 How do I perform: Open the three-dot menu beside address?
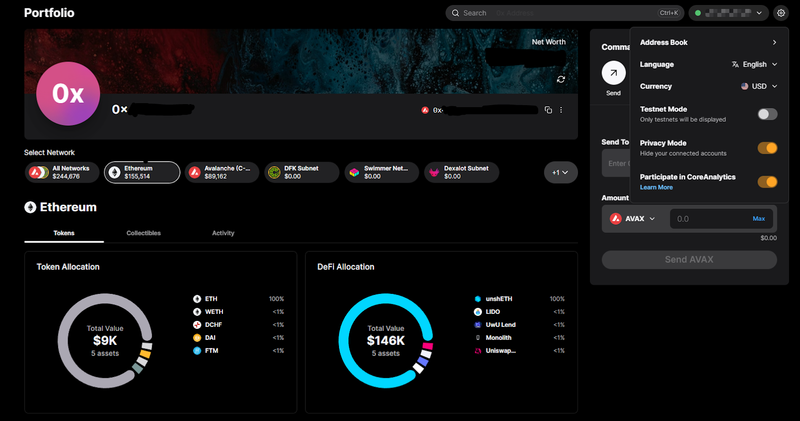(x=561, y=110)
